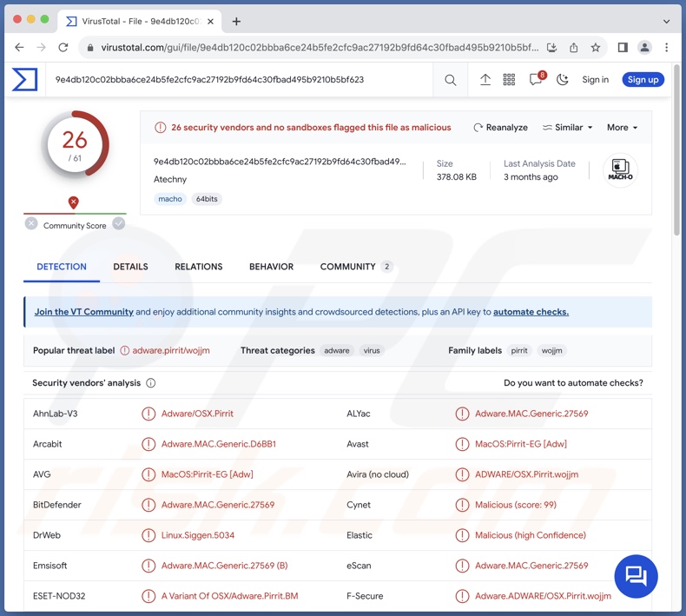Open a new browser tab
This screenshot has height=616, width=686.
click(x=236, y=22)
